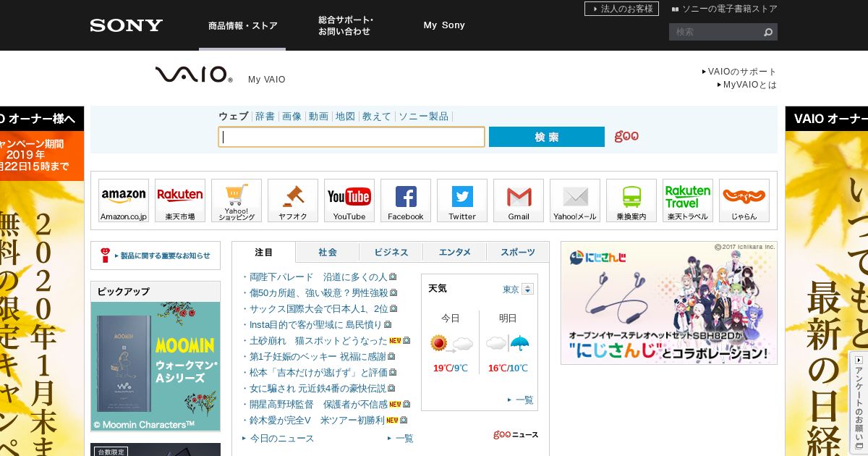
Task: Open the YouTube shortcut icon
Action: 349,200
